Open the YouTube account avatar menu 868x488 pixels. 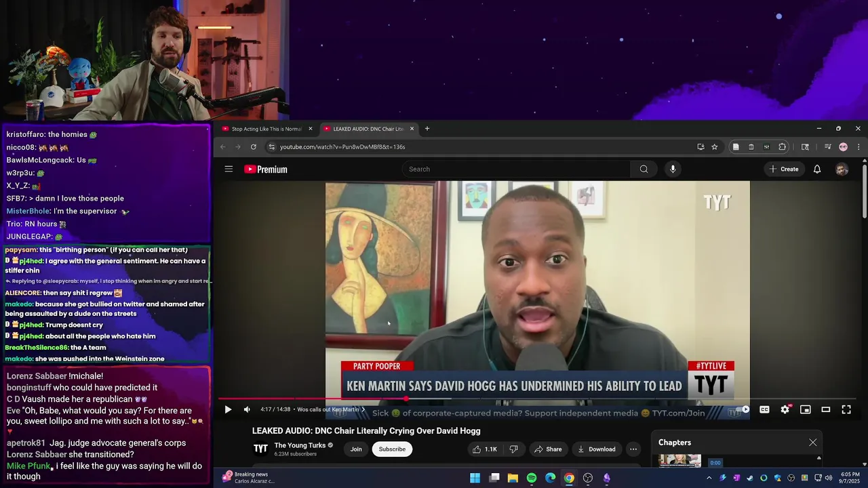842,169
